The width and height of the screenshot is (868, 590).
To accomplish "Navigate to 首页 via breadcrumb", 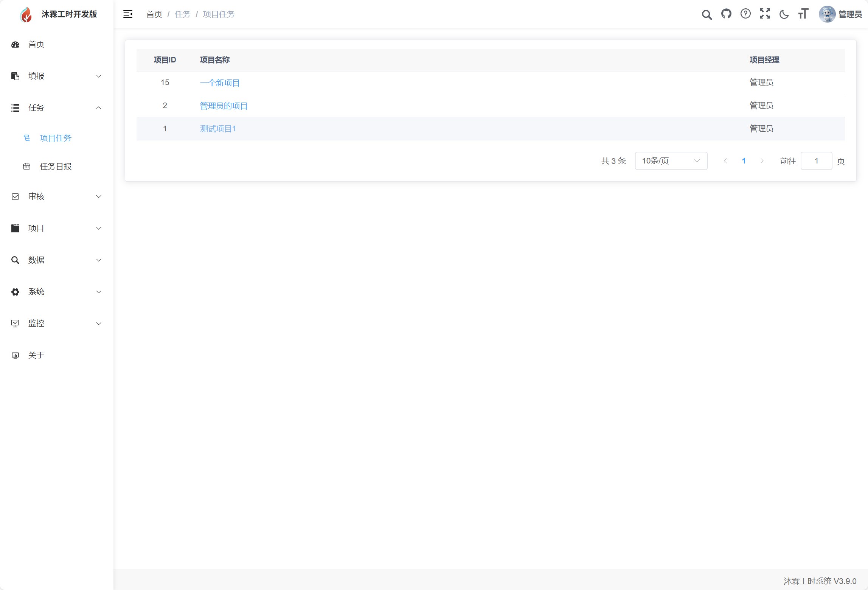I will (x=154, y=14).
